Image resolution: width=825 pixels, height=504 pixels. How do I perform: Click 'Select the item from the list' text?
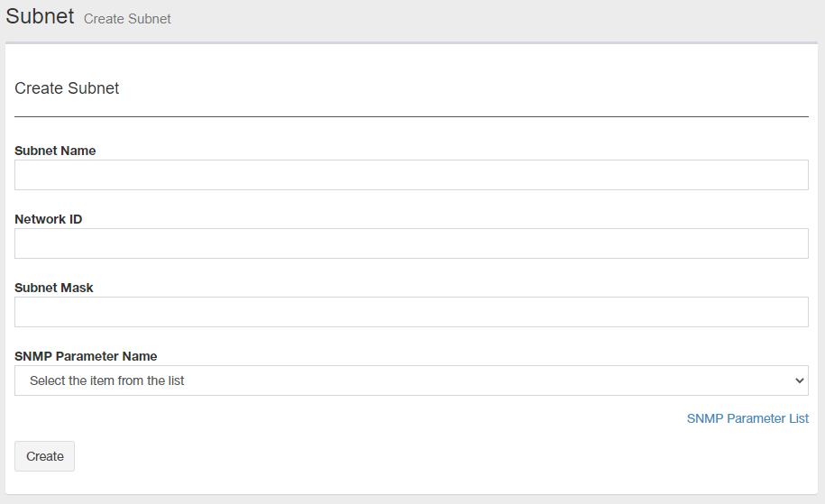point(107,380)
